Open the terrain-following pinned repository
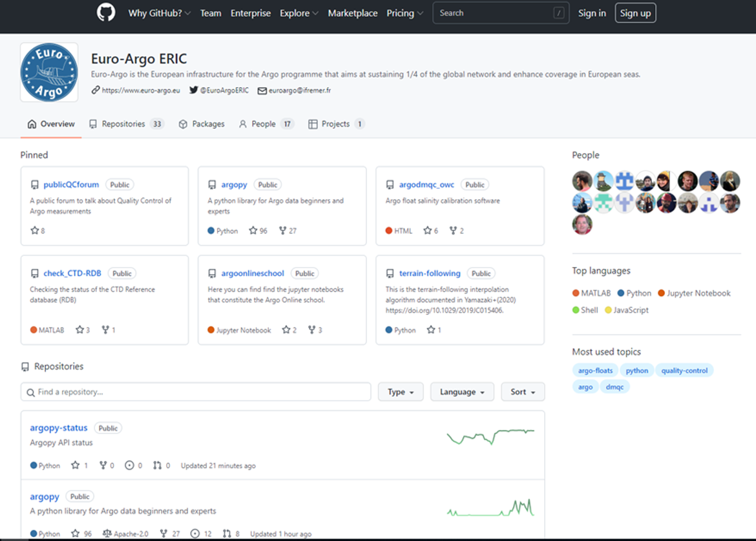The image size is (756, 541). [430, 273]
